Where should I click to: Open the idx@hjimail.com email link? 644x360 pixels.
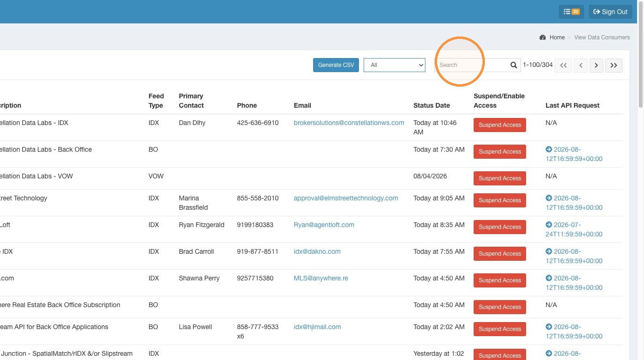click(x=317, y=327)
